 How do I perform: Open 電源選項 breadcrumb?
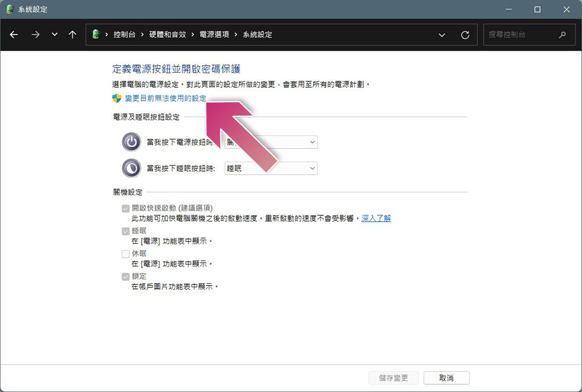coord(214,34)
